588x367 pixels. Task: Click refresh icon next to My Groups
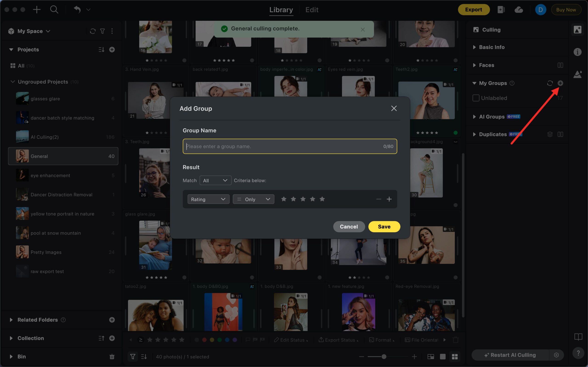point(550,83)
